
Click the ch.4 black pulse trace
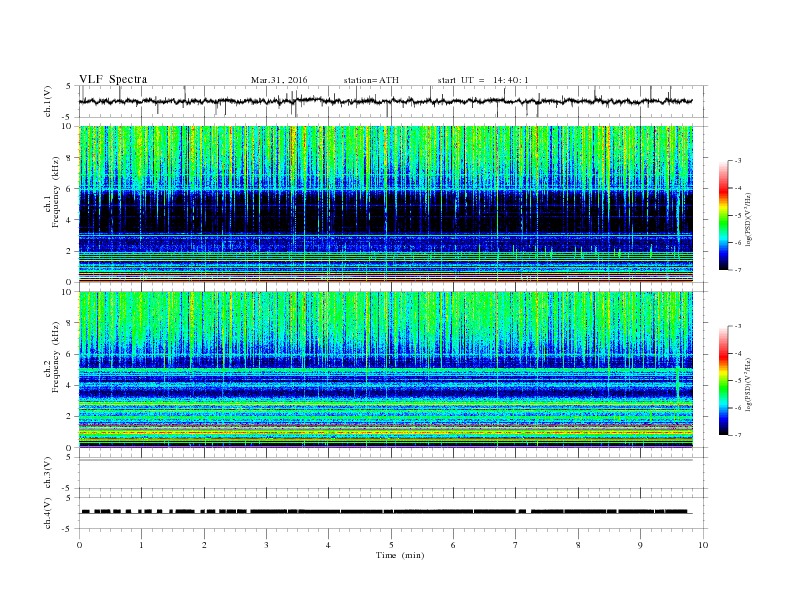385,512
